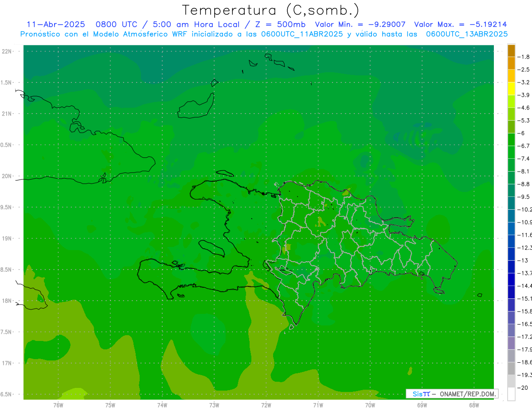Click the "-13" color scale value
The image size is (532, 411).
(x=522, y=260)
